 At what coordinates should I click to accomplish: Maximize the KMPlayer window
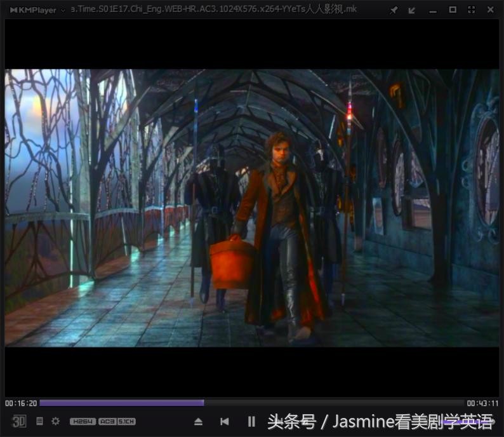click(453, 10)
